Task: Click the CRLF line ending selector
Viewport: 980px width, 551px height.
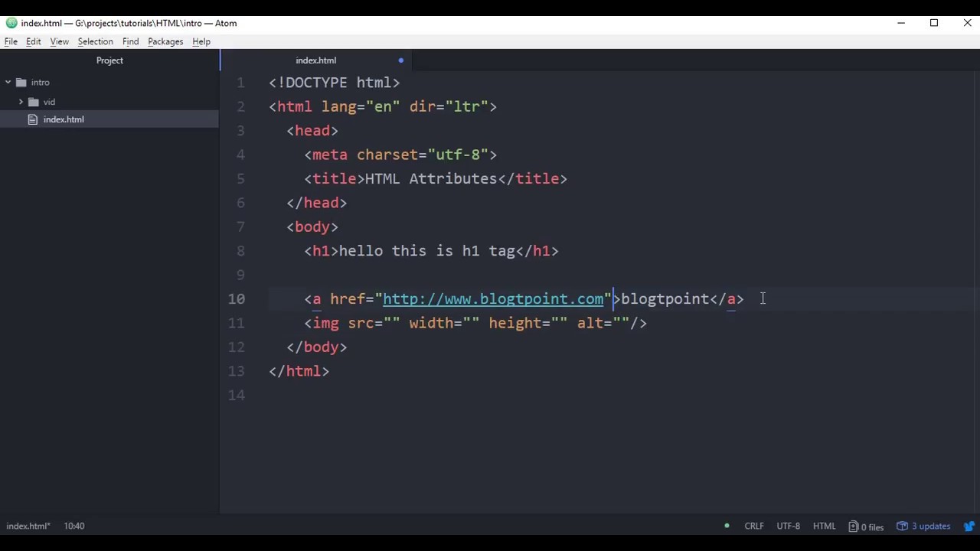Action: [x=754, y=527]
